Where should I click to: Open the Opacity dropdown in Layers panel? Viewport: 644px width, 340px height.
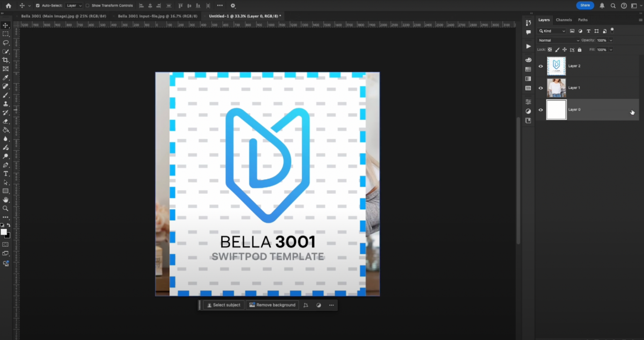point(611,40)
